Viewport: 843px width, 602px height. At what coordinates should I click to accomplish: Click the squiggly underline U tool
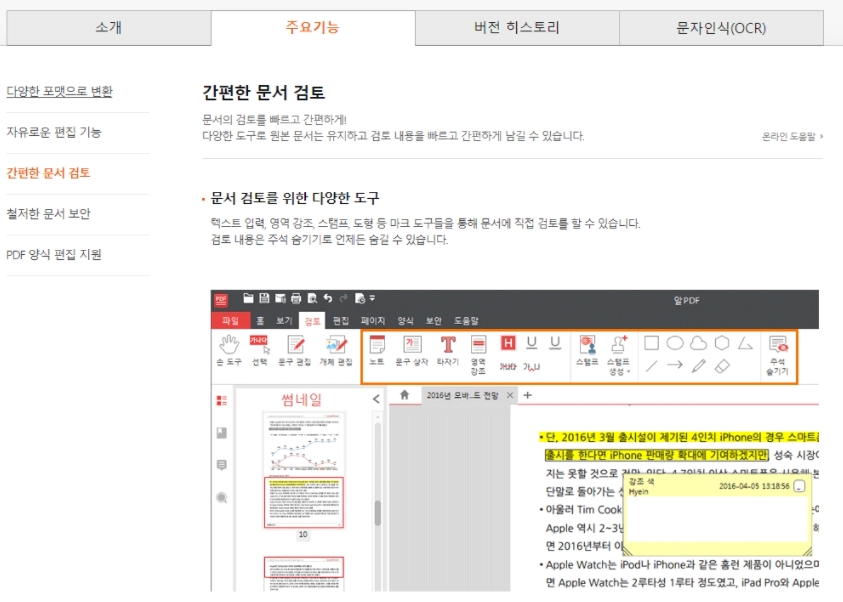555,343
